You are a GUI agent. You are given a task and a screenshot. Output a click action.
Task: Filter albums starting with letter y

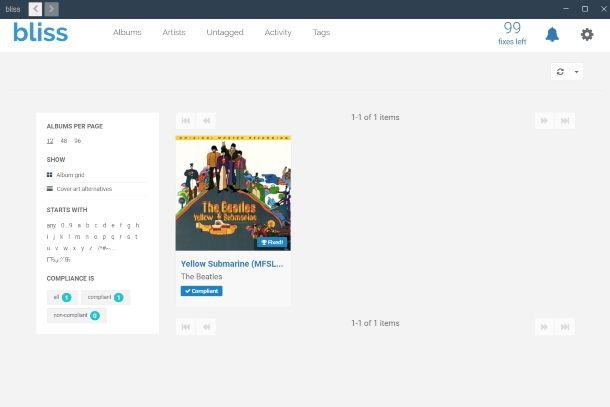click(x=82, y=248)
